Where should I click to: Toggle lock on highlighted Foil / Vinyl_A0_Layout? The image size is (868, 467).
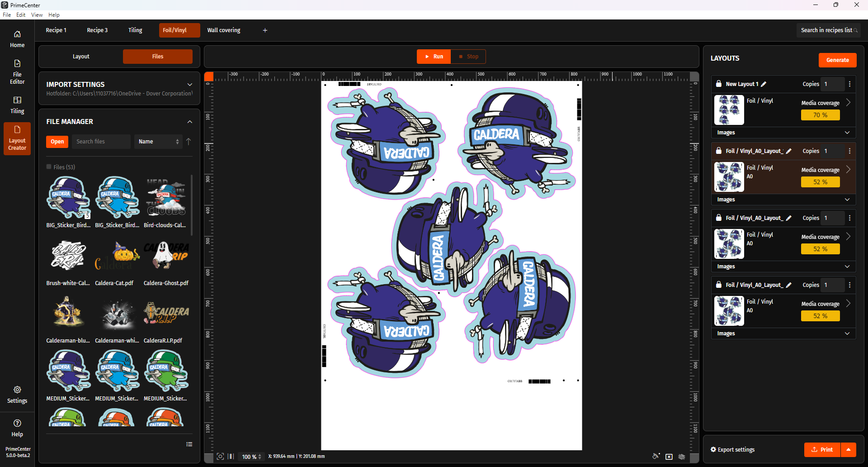pos(719,151)
